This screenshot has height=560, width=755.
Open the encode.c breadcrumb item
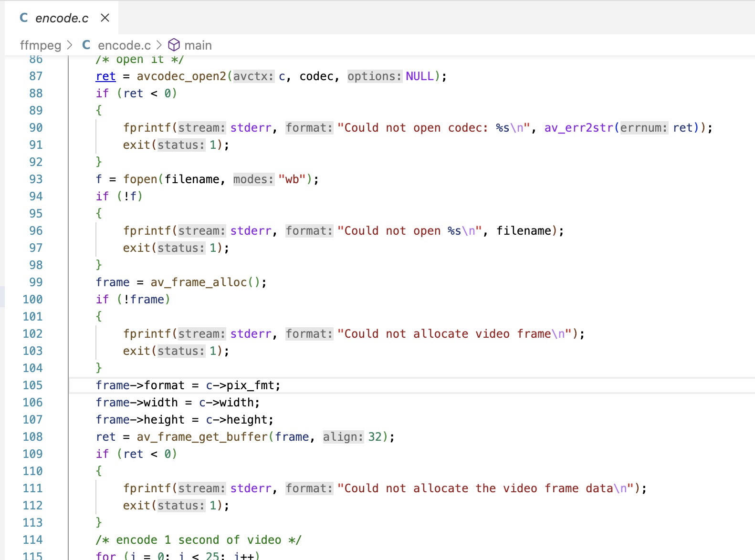coord(124,45)
